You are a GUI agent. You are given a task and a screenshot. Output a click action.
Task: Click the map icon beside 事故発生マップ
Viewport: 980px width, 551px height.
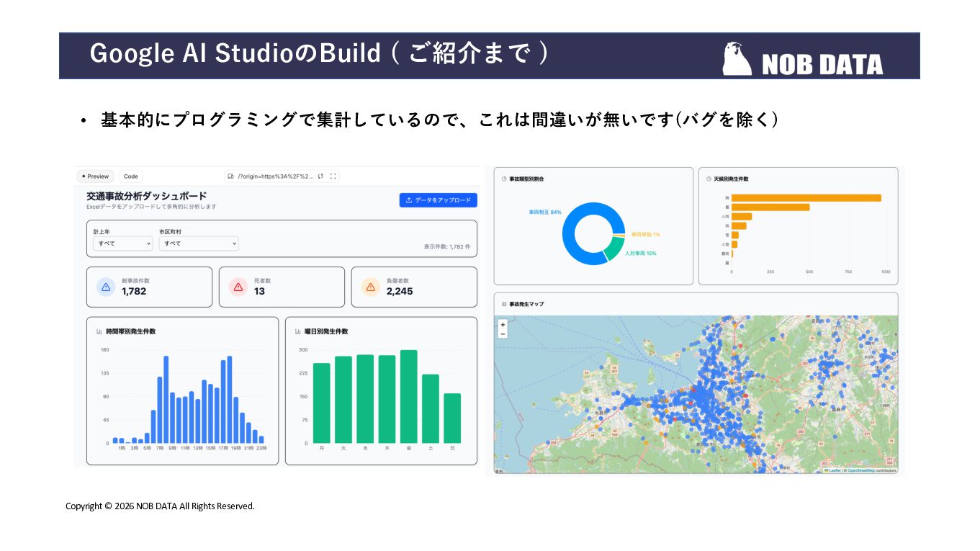(504, 304)
